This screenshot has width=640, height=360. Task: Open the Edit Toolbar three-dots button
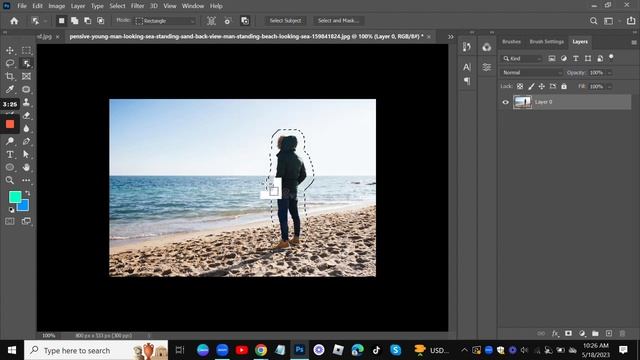26,180
